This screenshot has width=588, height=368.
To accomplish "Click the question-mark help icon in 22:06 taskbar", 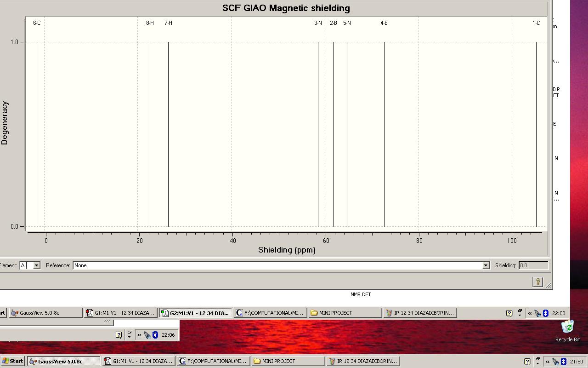I will [x=119, y=335].
